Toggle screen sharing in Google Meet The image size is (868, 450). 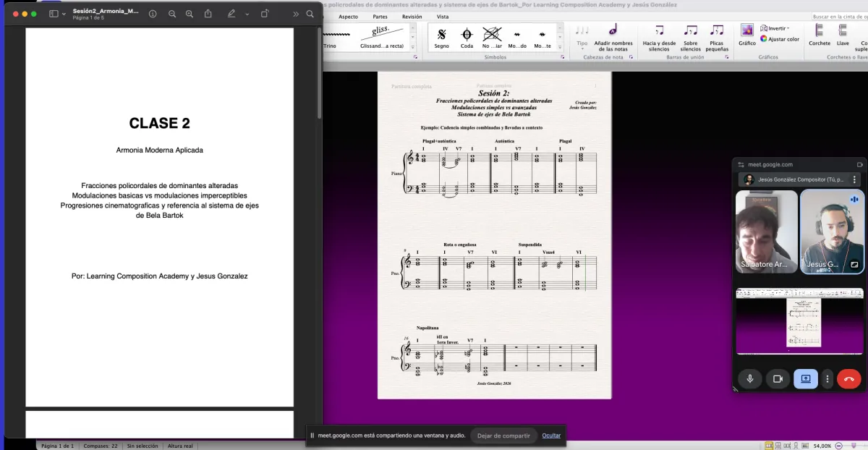pos(806,378)
